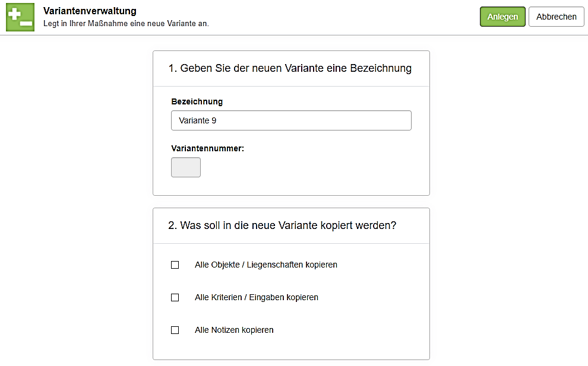
Task: Click the green Variantenverwaltung header icon
Action: coord(20,17)
